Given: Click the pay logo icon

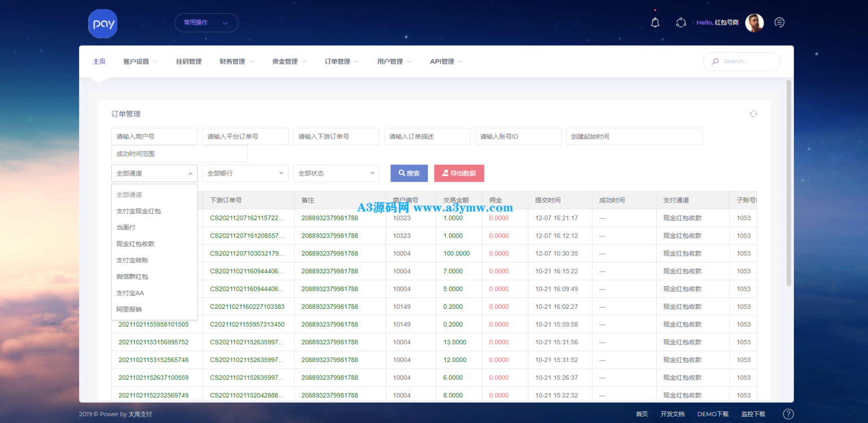Looking at the screenshot, I should 103,24.
